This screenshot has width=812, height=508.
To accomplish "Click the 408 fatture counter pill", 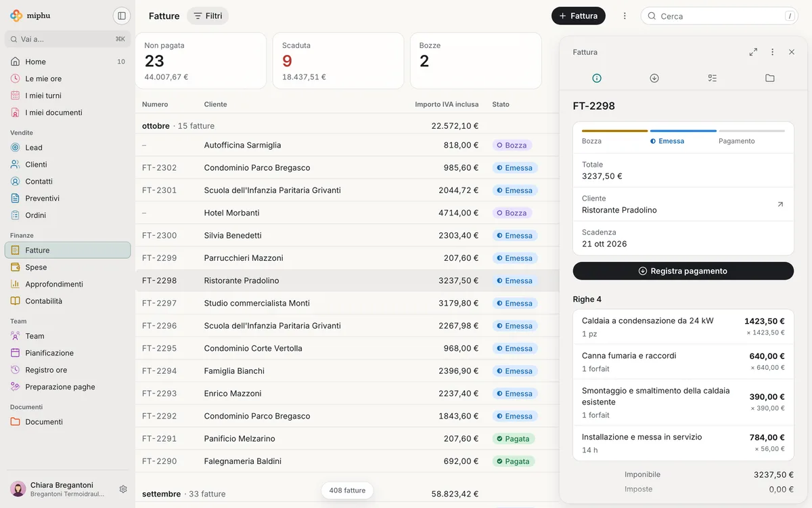I will coord(347,490).
